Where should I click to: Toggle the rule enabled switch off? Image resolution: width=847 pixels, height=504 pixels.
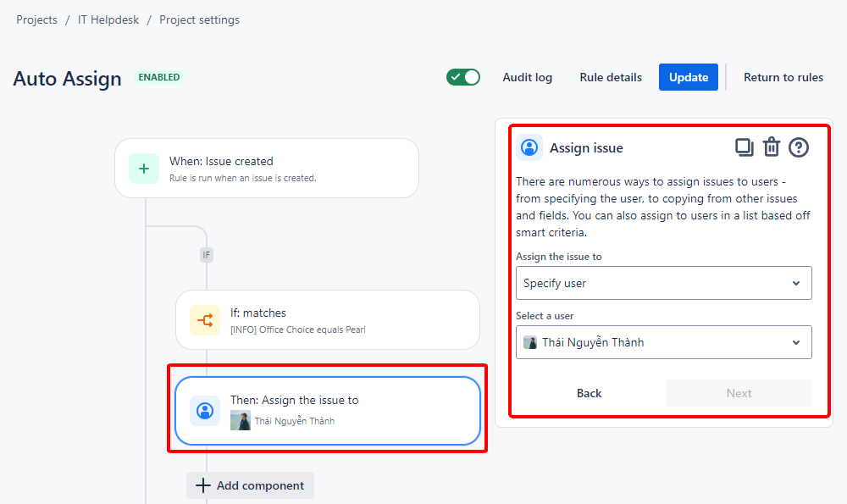[x=463, y=77]
